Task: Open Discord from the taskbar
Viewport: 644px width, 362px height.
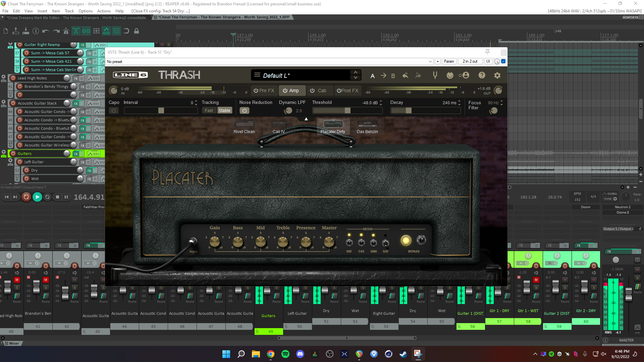Action: coord(300,354)
